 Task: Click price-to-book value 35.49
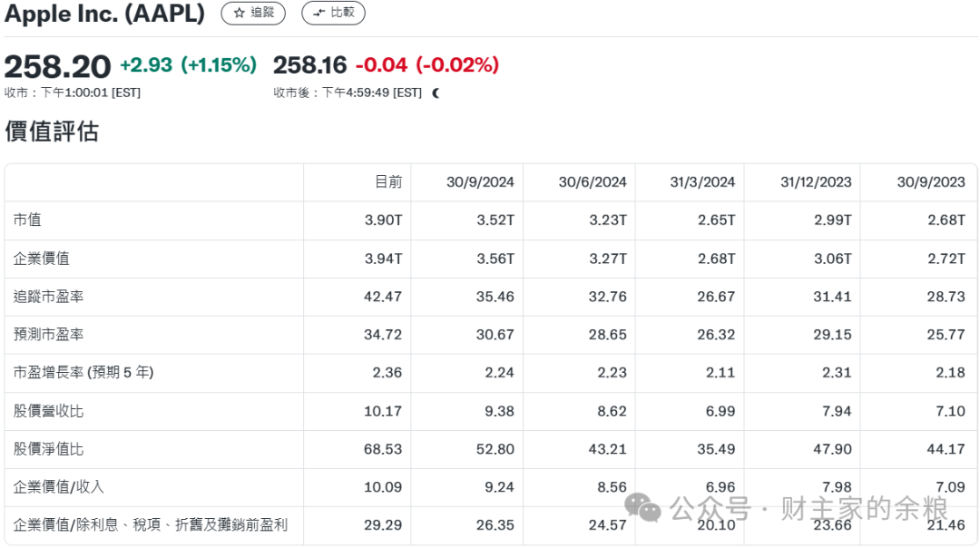716,448
